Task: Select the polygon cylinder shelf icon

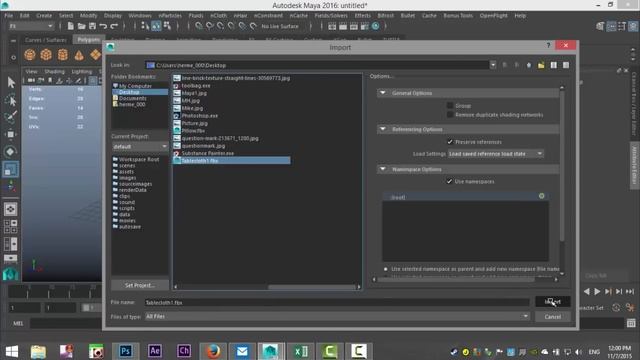Action: click(62, 54)
